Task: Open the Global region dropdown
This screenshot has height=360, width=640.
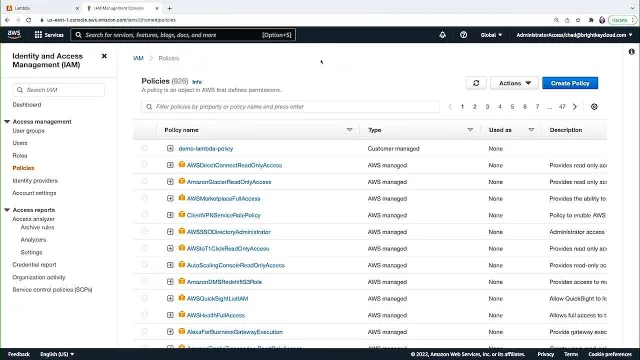Action: click(x=491, y=35)
